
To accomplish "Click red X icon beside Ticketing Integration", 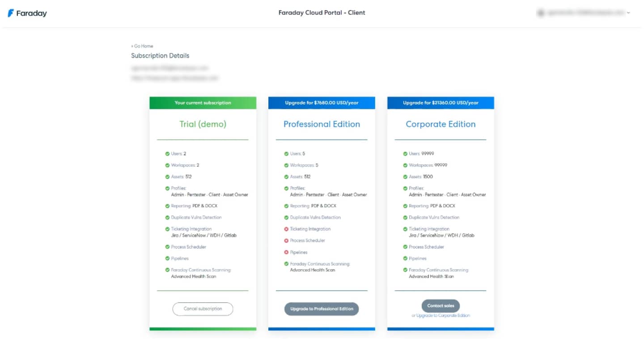I will pyautogui.click(x=286, y=229).
